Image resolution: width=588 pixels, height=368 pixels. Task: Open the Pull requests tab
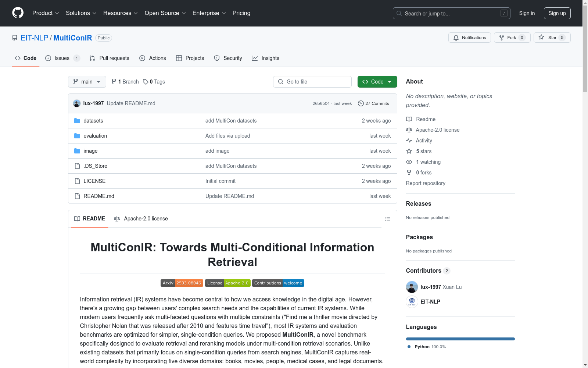(x=110, y=58)
